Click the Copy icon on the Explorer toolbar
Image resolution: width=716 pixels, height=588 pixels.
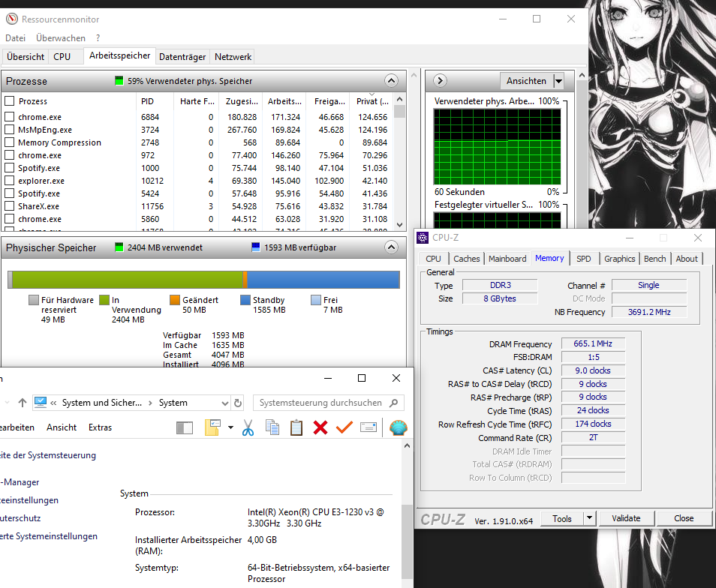[271, 427]
